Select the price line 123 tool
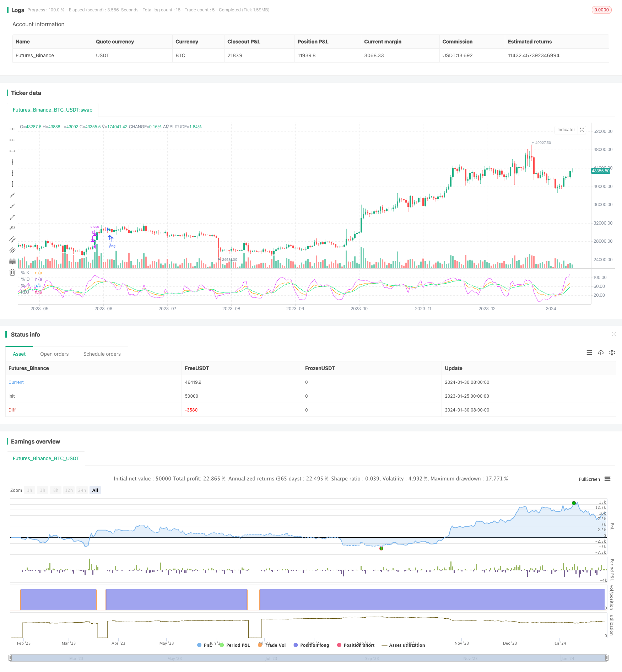Image resolution: width=622 pixels, height=672 pixels. tap(12, 228)
